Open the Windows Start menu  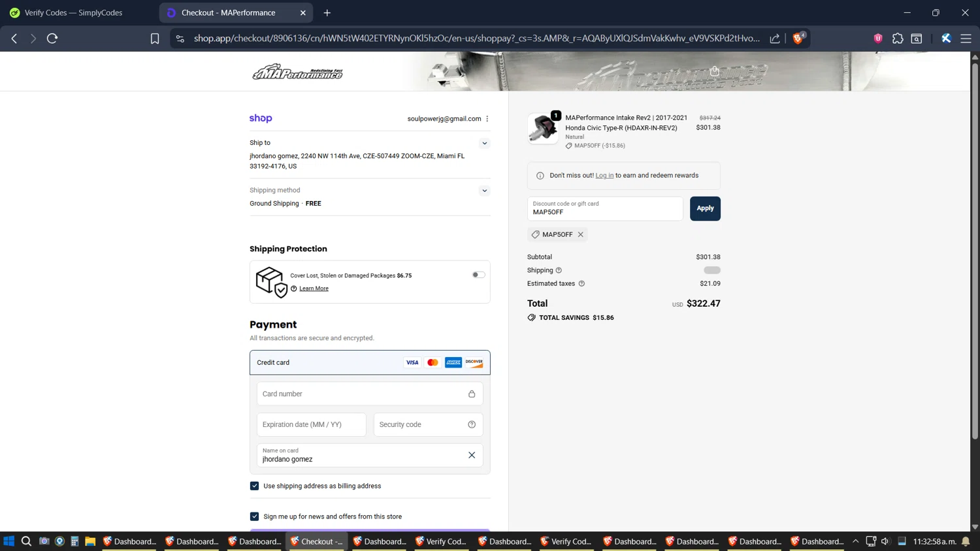pos(9,541)
